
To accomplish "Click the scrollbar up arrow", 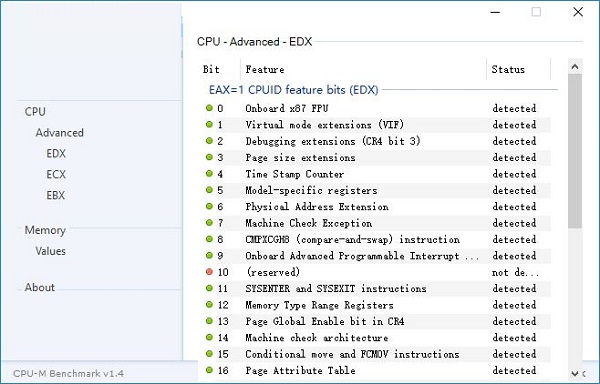I will click(x=575, y=67).
